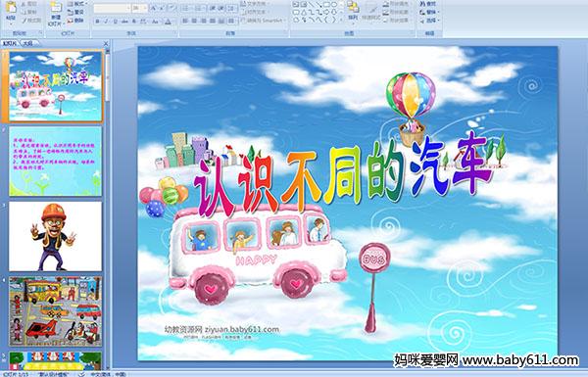This screenshot has width=588, height=377.
Task: Select the cartoon character slide thumbnail
Action: pos(55,236)
